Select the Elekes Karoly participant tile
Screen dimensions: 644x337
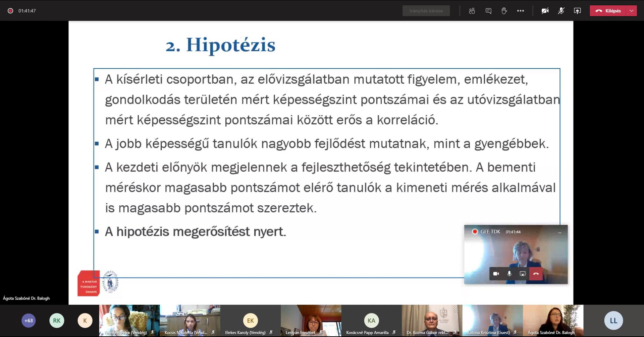[x=250, y=321]
